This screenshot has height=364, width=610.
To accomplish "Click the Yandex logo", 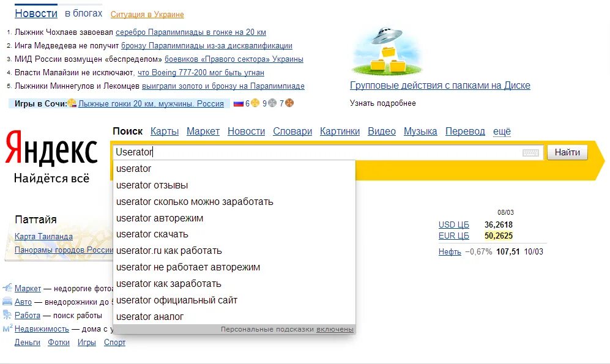I will [x=51, y=148].
